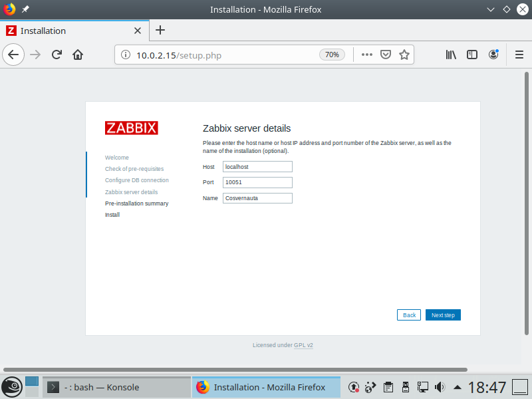Open network connections tray icon

(423, 387)
